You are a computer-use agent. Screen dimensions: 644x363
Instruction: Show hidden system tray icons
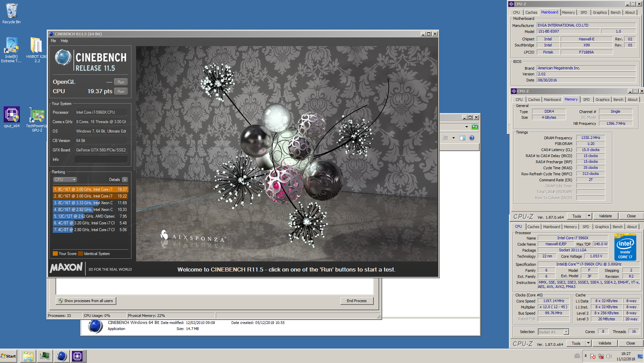coord(586,356)
